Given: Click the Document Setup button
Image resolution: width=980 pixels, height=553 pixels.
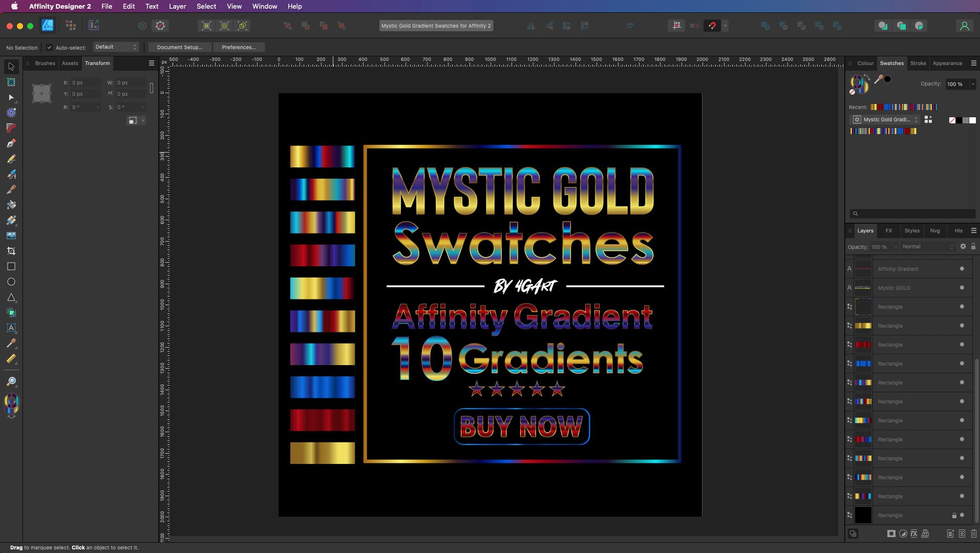Looking at the screenshot, I should tap(179, 47).
